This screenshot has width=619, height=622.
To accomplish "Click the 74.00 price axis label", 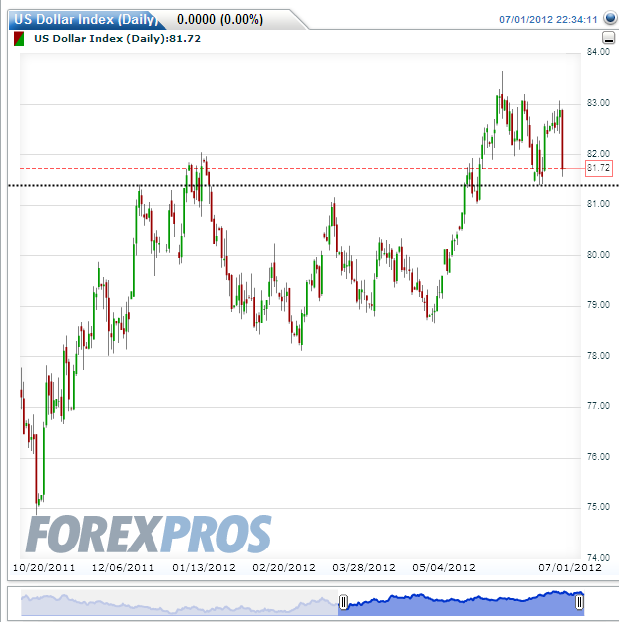I will (598, 558).
